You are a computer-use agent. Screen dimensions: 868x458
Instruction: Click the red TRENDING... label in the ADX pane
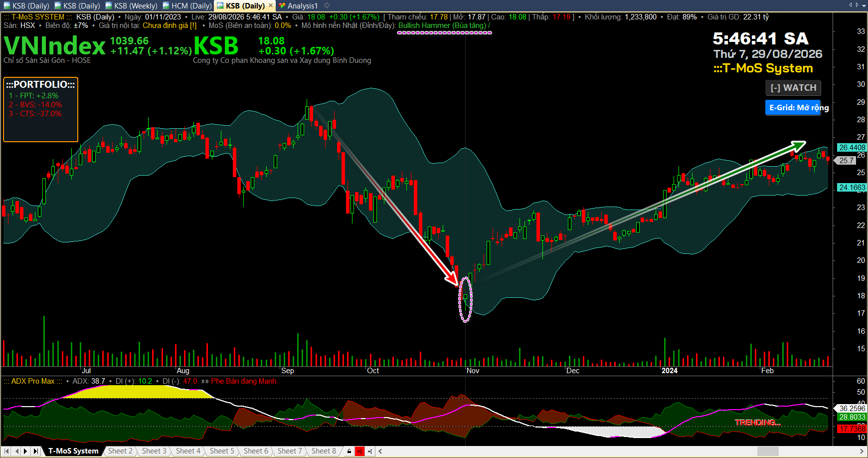[x=758, y=423]
